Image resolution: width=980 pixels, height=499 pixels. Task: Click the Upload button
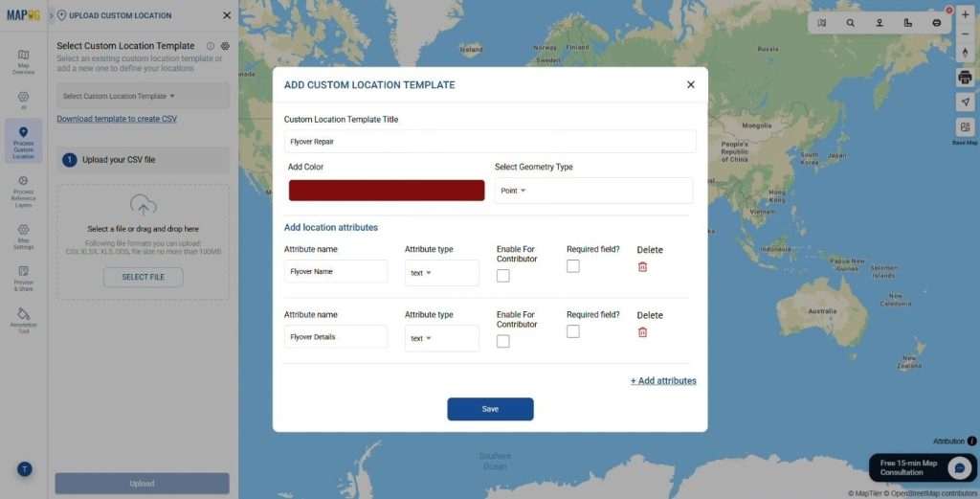(x=142, y=484)
